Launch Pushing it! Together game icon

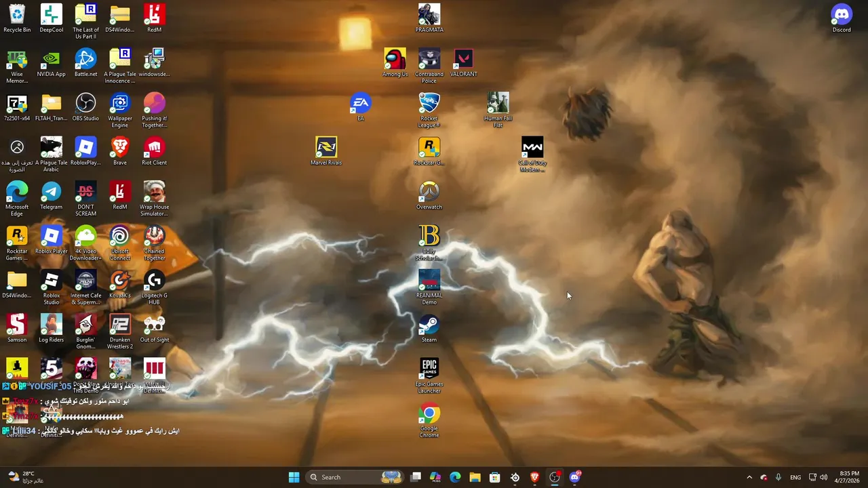tap(155, 110)
